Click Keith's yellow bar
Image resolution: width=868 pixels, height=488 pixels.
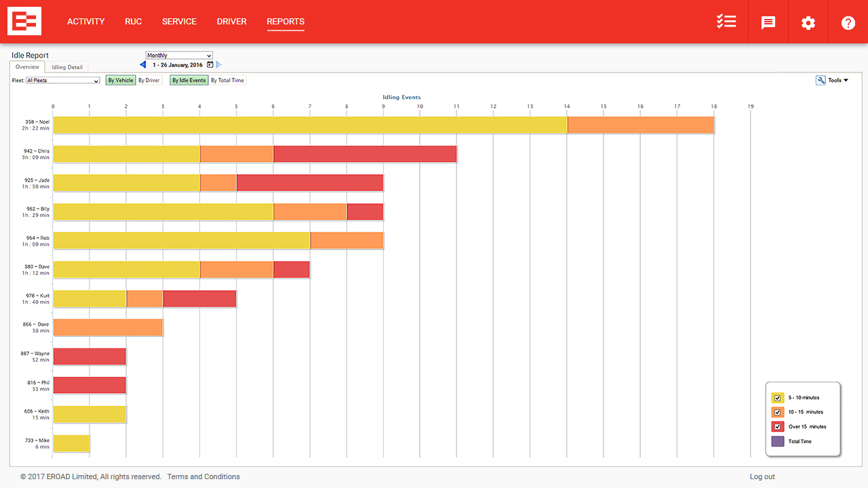pos(90,414)
